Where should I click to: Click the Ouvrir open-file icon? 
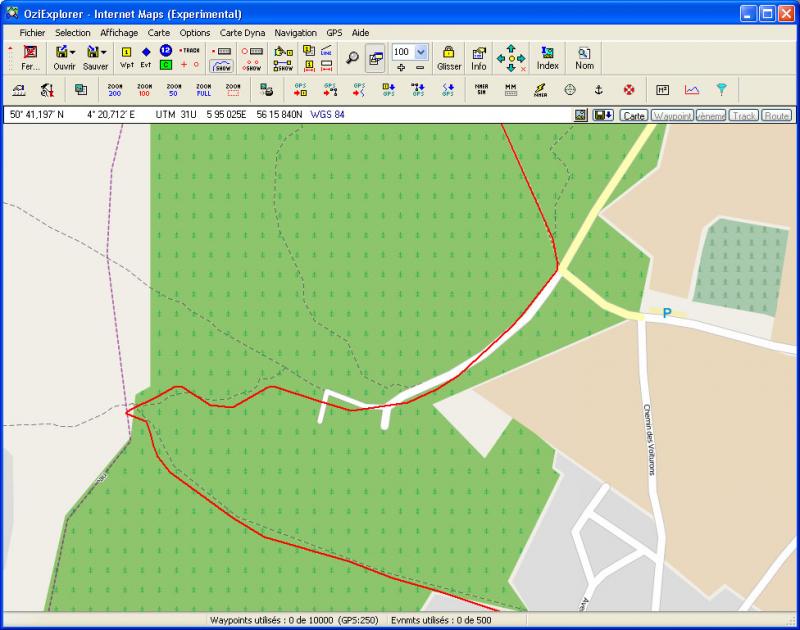61,52
